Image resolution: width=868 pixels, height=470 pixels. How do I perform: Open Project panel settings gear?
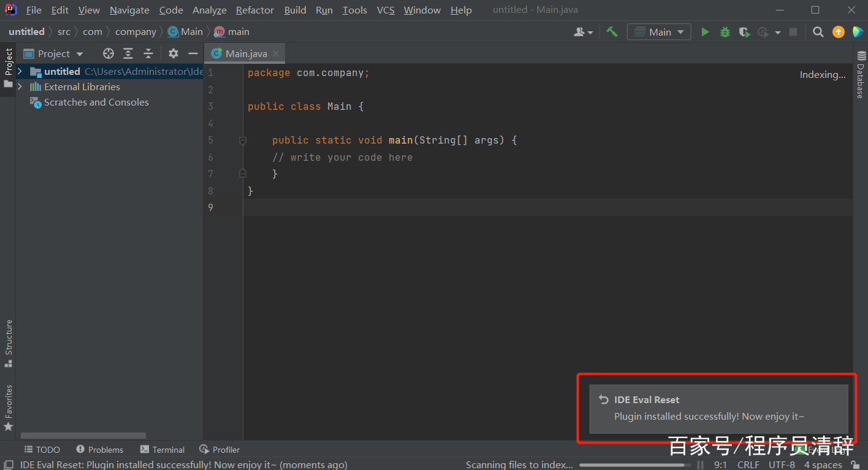[x=173, y=53]
